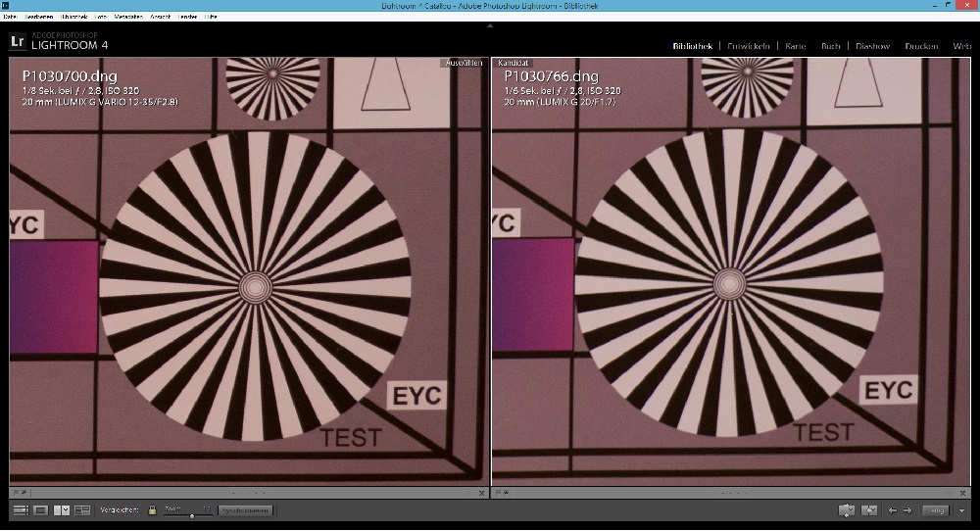This screenshot has height=531, width=980.
Task: Click the Zoom slider handle
Action: pyautogui.click(x=192, y=514)
